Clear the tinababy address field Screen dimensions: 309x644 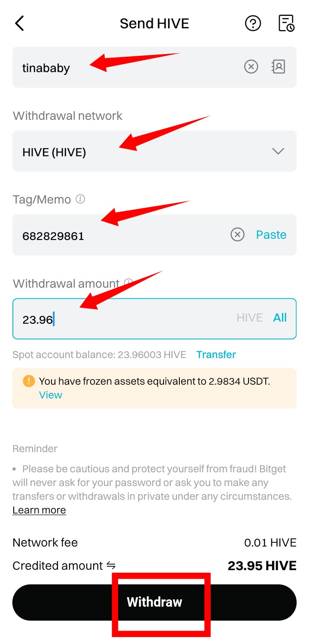[251, 67]
